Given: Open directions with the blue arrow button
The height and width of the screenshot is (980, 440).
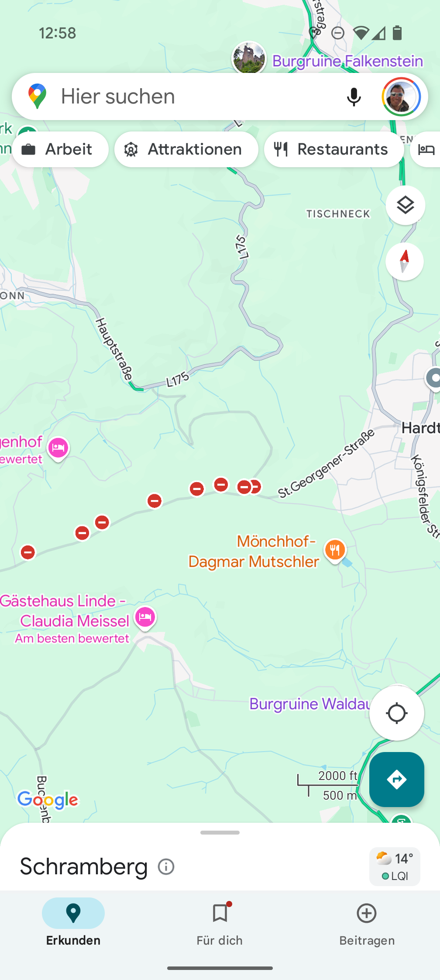Looking at the screenshot, I should tap(397, 780).
